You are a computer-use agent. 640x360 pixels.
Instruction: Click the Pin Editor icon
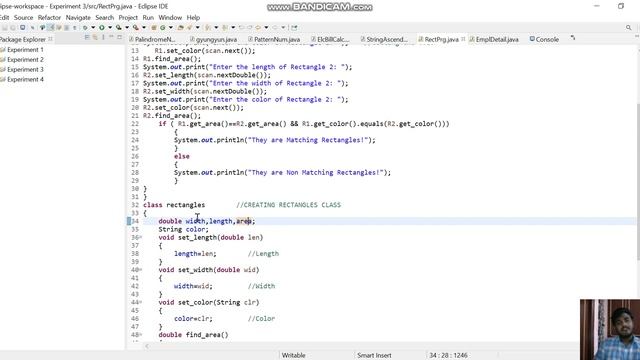[x=294, y=28]
